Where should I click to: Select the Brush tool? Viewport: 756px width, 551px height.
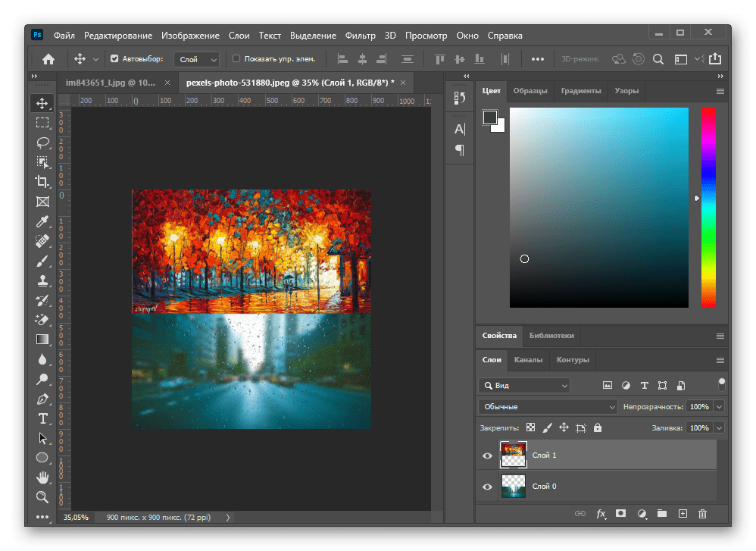pyautogui.click(x=42, y=261)
